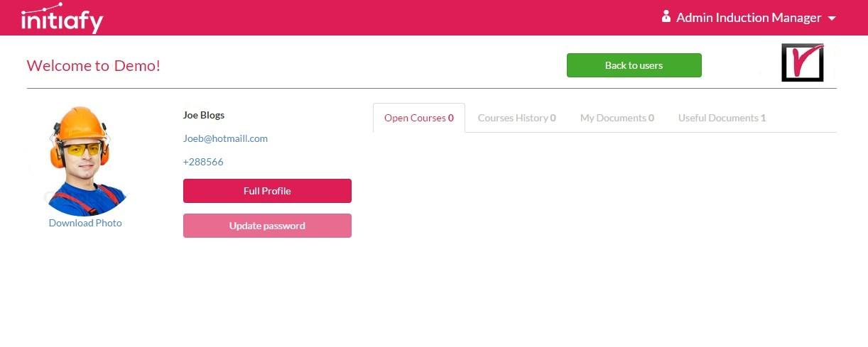868x347 pixels.
Task: Open the Useful Documents tab
Action: pos(722,118)
